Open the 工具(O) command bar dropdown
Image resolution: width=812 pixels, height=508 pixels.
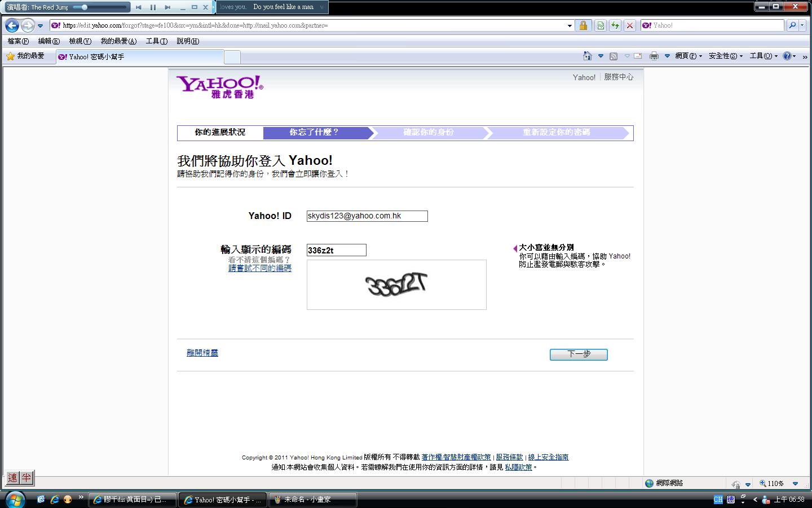pyautogui.click(x=764, y=56)
